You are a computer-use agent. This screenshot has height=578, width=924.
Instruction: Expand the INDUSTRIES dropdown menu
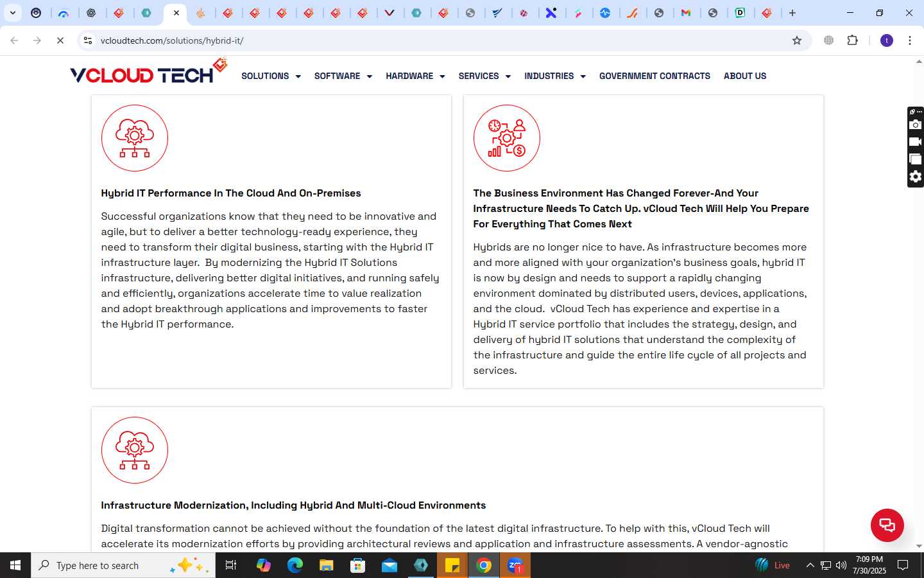(555, 76)
